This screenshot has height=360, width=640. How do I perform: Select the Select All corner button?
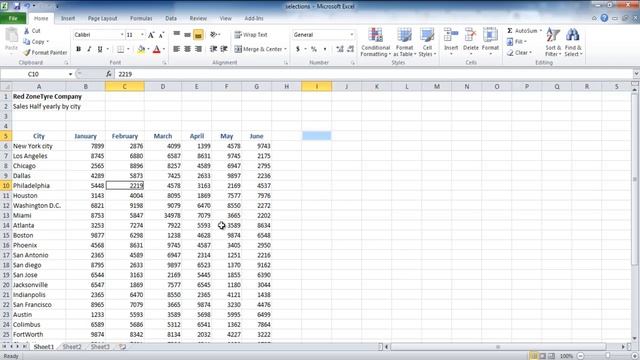click(x=6, y=87)
